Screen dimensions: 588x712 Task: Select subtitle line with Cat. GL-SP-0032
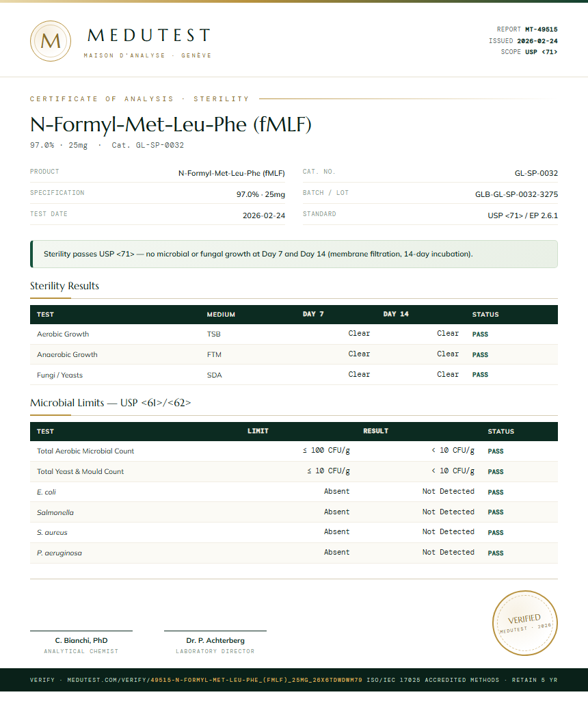[x=107, y=145]
